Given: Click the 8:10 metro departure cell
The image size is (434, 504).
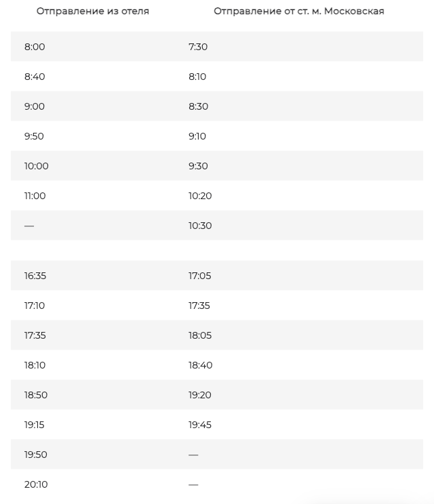Looking at the screenshot, I should click(197, 77).
